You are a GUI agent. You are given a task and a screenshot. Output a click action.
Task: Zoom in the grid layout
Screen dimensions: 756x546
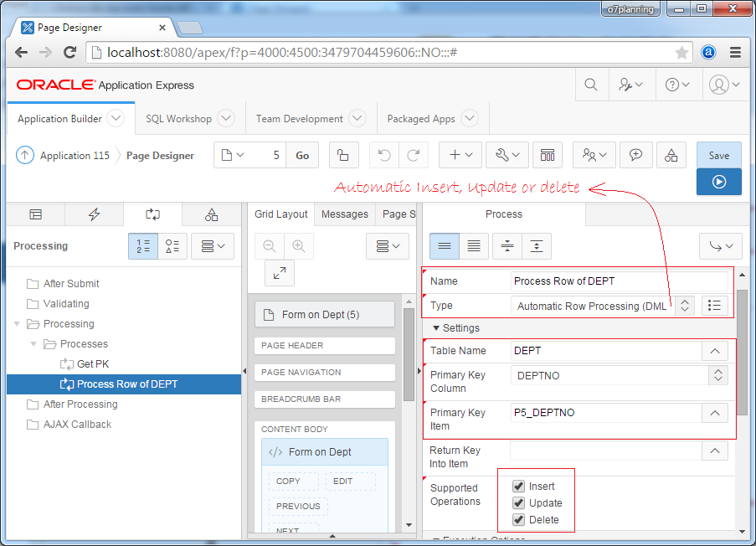pyautogui.click(x=298, y=246)
